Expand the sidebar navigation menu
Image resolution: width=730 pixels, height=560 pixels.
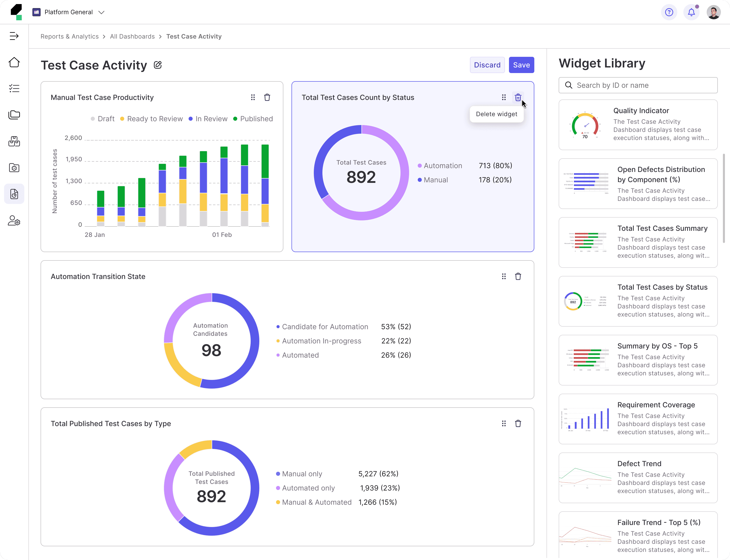(14, 36)
